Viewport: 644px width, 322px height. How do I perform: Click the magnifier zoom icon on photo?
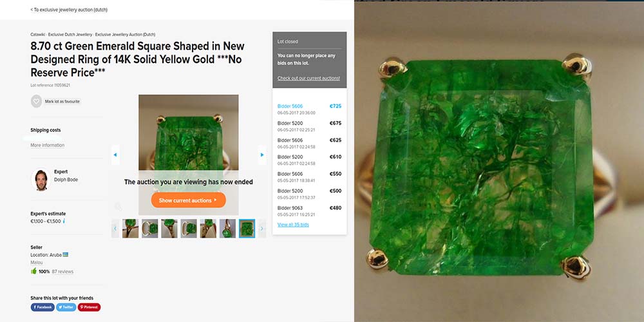(118, 207)
